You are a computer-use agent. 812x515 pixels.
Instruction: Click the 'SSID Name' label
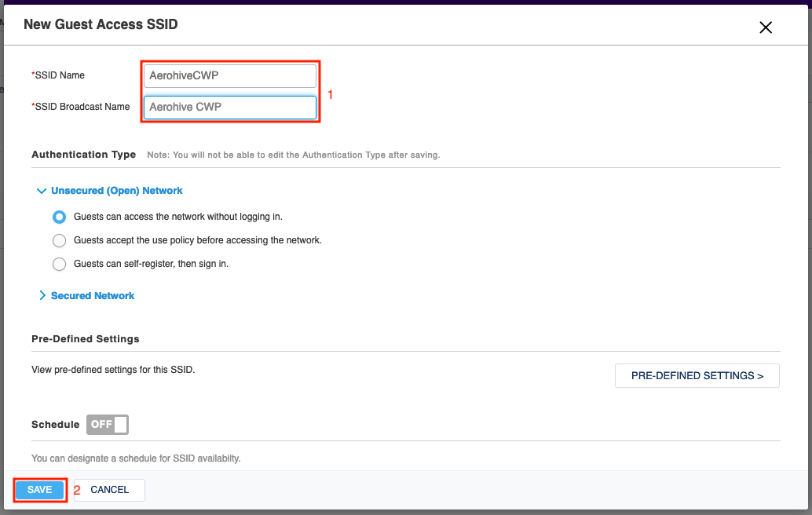(x=58, y=75)
